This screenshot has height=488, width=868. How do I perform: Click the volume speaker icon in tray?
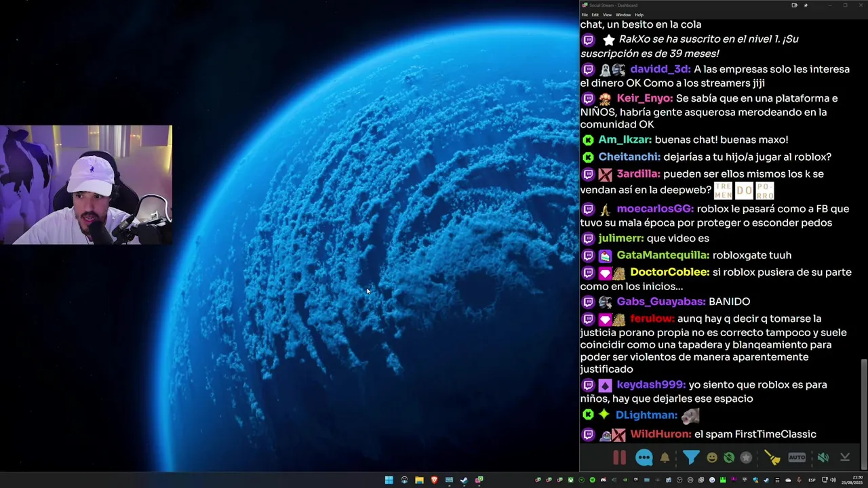point(833,480)
